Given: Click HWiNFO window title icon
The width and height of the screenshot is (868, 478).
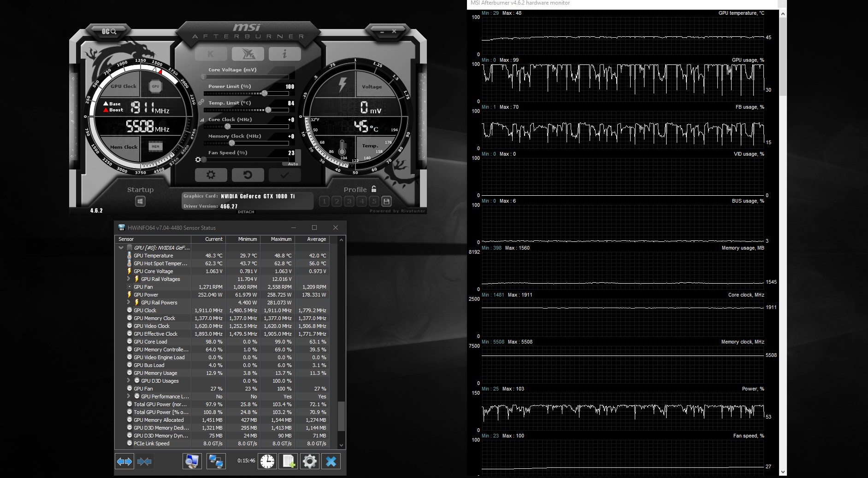Looking at the screenshot, I should click(x=122, y=227).
